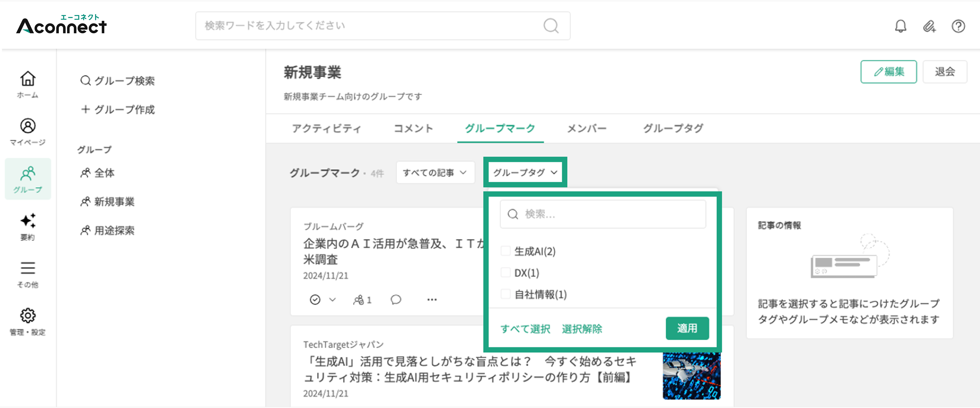Click the 選択解除 link
This screenshot has width=980, height=408.
click(582, 329)
